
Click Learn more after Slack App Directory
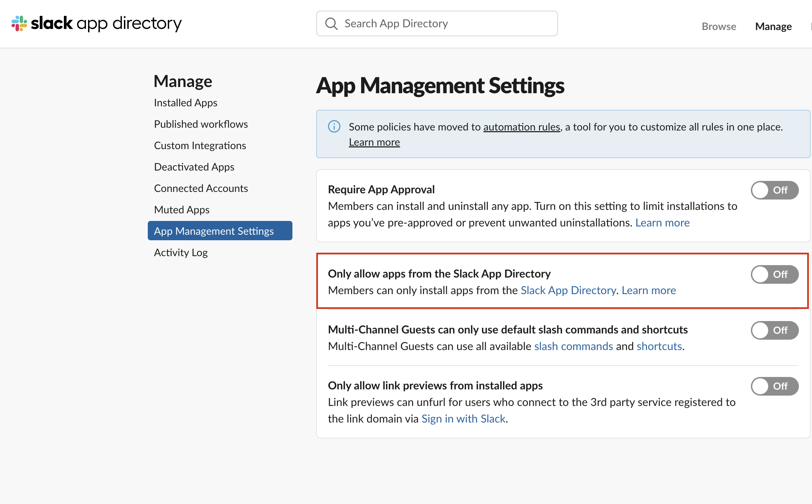(x=649, y=290)
